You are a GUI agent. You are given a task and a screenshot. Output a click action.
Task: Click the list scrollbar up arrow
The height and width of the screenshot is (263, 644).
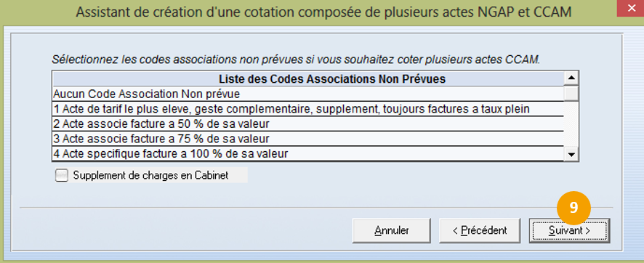tap(571, 78)
